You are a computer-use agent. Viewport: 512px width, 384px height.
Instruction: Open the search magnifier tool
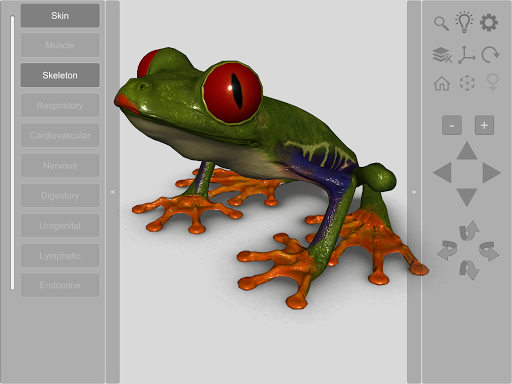(441, 23)
